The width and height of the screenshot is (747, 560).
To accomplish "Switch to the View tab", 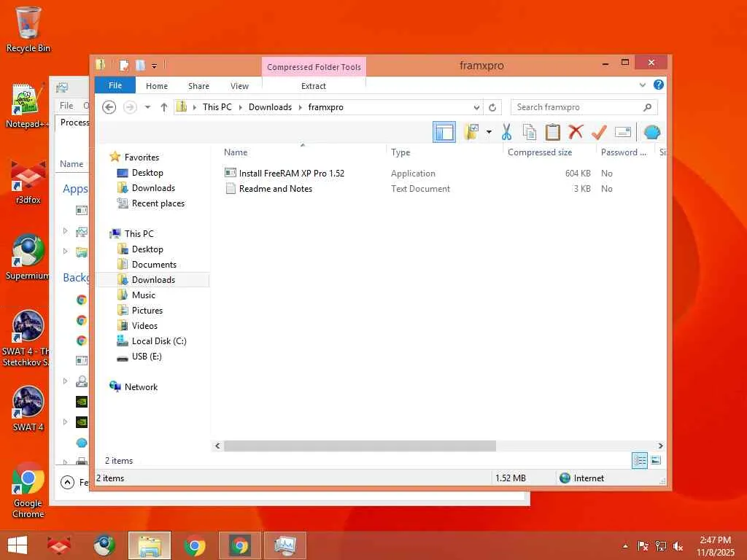I will click(x=239, y=86).
